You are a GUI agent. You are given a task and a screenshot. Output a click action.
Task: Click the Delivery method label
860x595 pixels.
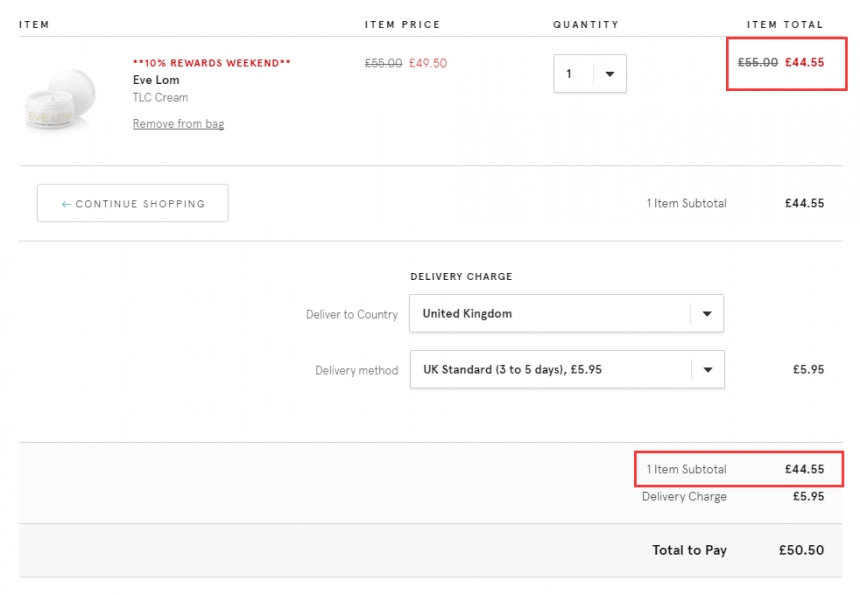click(x=357, y=371)
